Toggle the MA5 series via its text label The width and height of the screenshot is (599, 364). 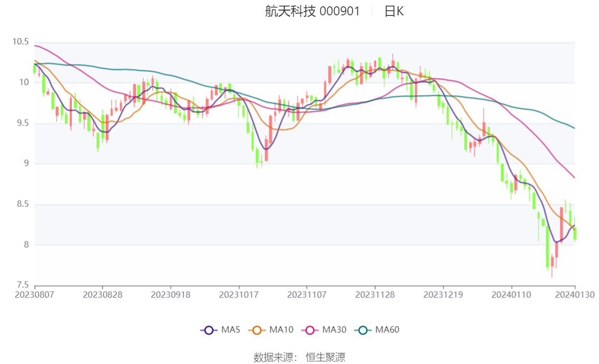pyautogui.click(x=230, y=330)
